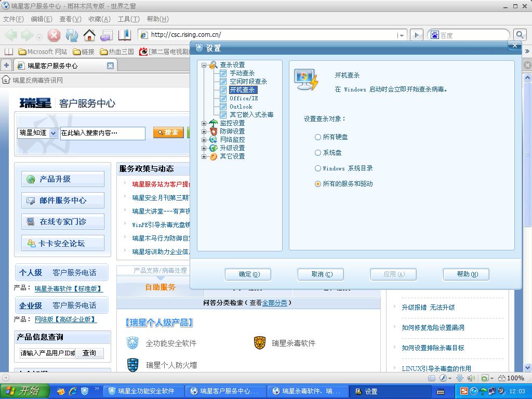532x399 pixels.
Task: Click the 瑞星个人防火墙 shield icon
Action: [x=132, y=365]
